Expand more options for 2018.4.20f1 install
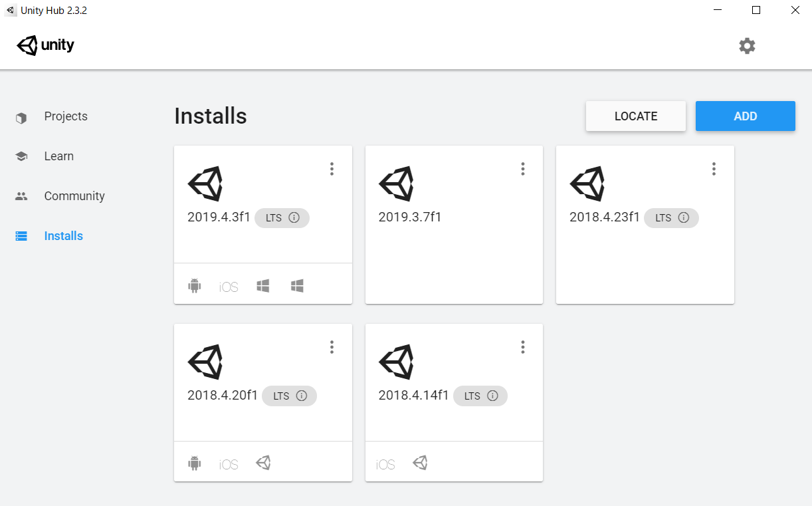812x506 pixels. [x=332, y=347]
